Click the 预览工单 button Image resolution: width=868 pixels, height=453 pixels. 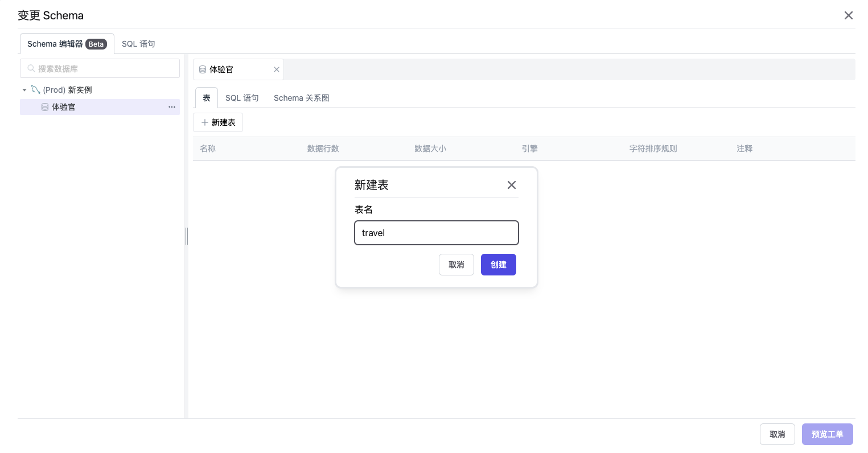[827, 434]
